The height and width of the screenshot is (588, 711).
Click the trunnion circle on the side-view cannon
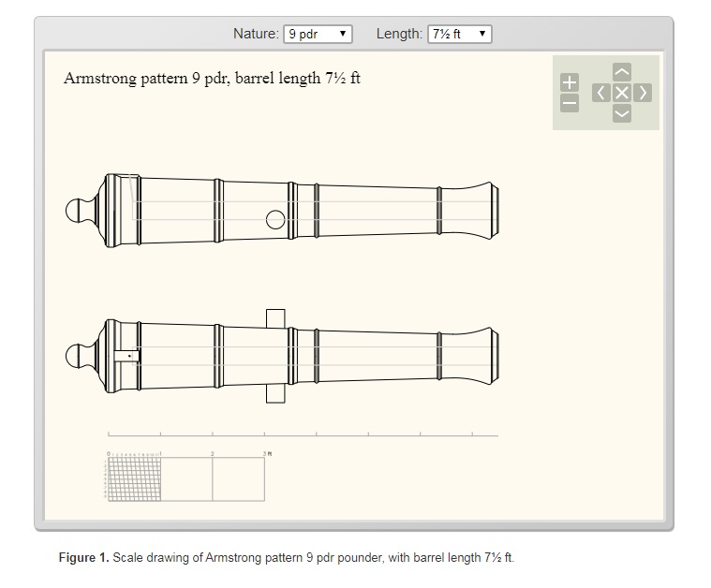[275, 220]
